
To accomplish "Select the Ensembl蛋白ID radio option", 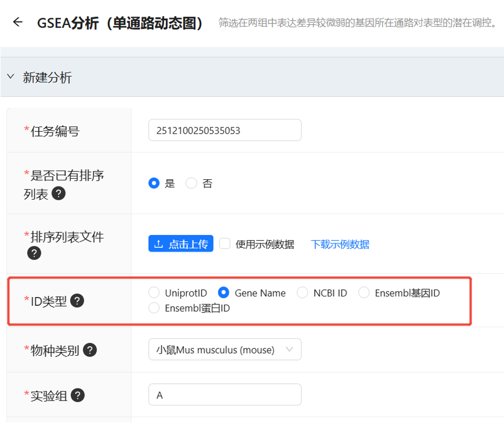I will 154,308.
